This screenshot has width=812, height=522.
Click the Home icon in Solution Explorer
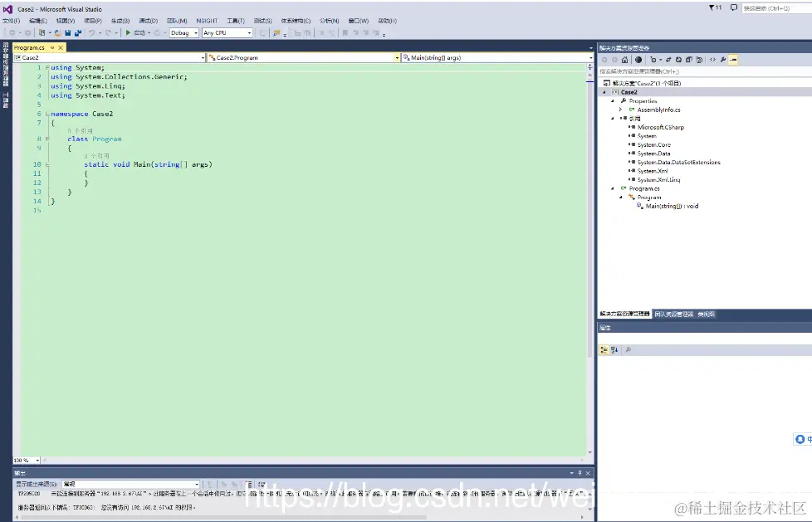(624, 60)
